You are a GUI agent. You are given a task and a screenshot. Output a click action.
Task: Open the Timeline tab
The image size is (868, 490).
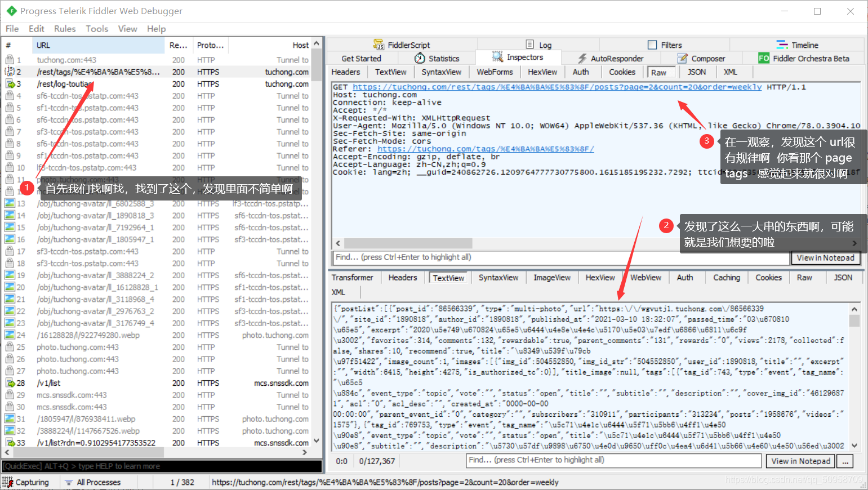(797, 45)
